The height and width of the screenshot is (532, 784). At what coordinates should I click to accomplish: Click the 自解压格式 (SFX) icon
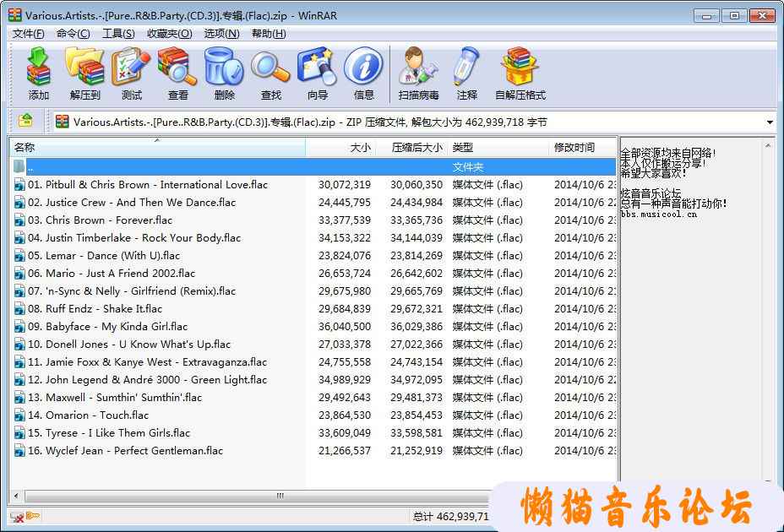point(520,73)
